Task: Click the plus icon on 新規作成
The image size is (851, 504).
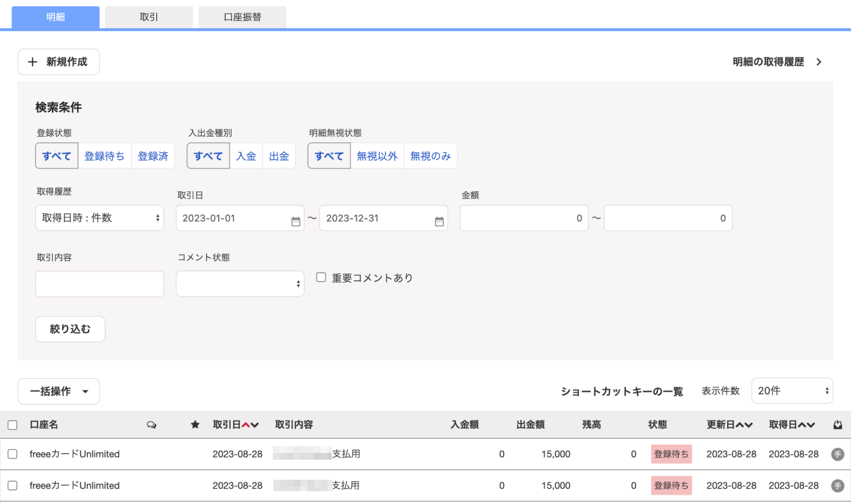Action: coord(32,62)
